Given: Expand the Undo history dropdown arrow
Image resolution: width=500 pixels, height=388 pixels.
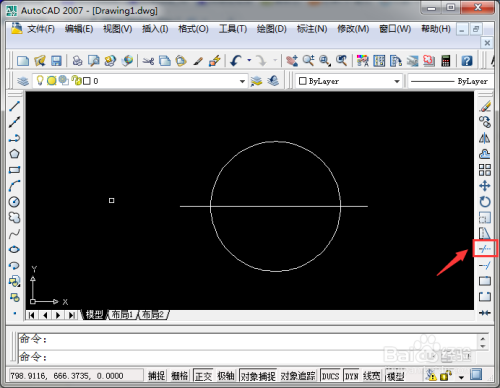Looking at the screenshot, I should (249, 61).
